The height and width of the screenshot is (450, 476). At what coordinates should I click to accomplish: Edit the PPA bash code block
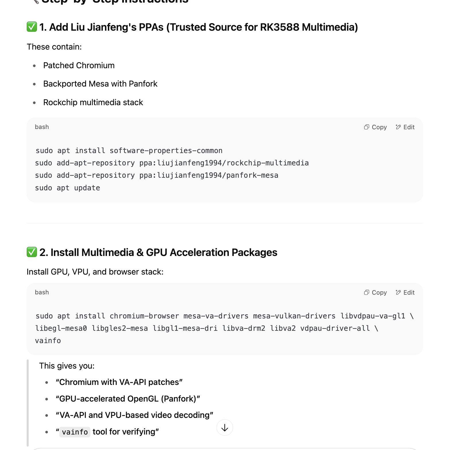[405, 127]
